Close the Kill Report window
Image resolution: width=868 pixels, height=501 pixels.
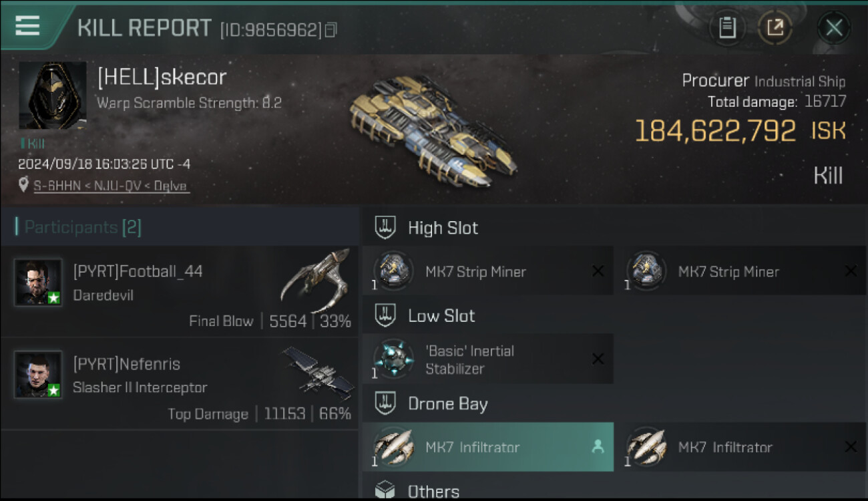(x=834, y=27)
